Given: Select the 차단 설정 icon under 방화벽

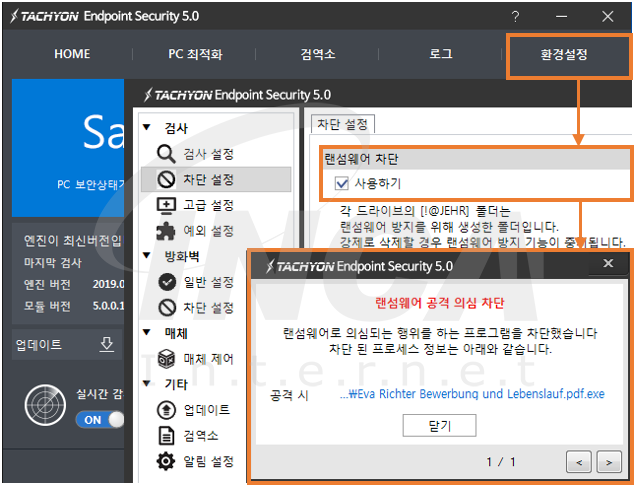Looking at the screenshot, I should (x=167, y=307).
